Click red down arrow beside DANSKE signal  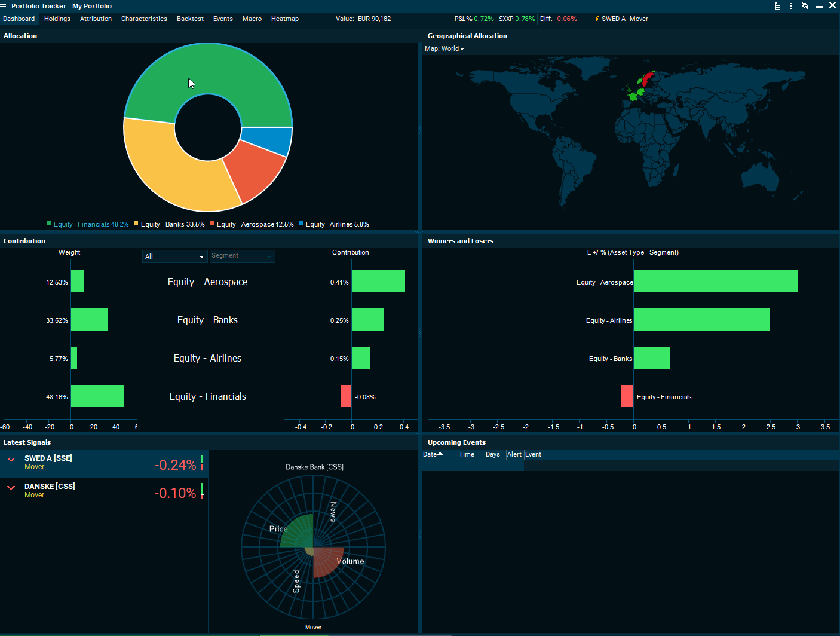pos(11,488)
